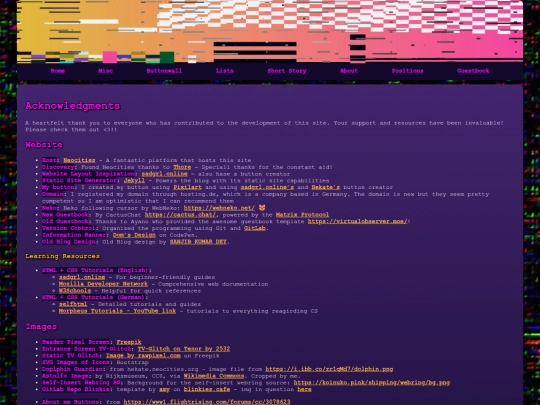Follow the GitLab link in Version Control row
Image resolution: width=540 pixels, height=405 pixels.
tap(255, 228)
